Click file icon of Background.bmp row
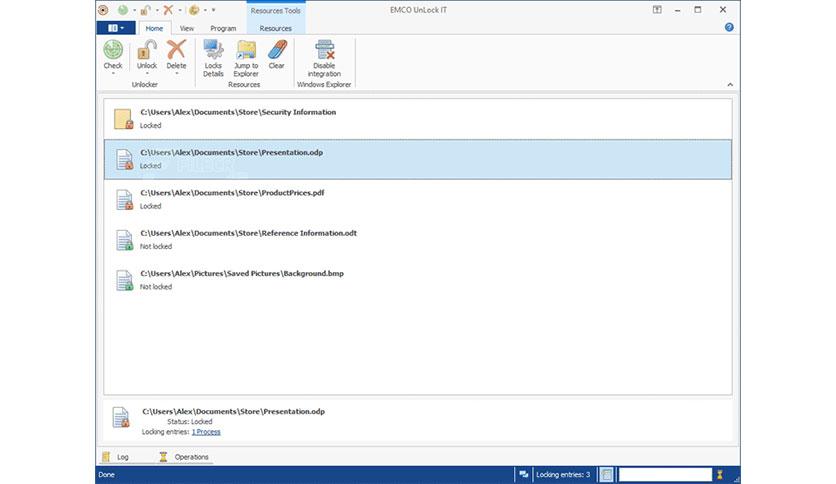 124,280
